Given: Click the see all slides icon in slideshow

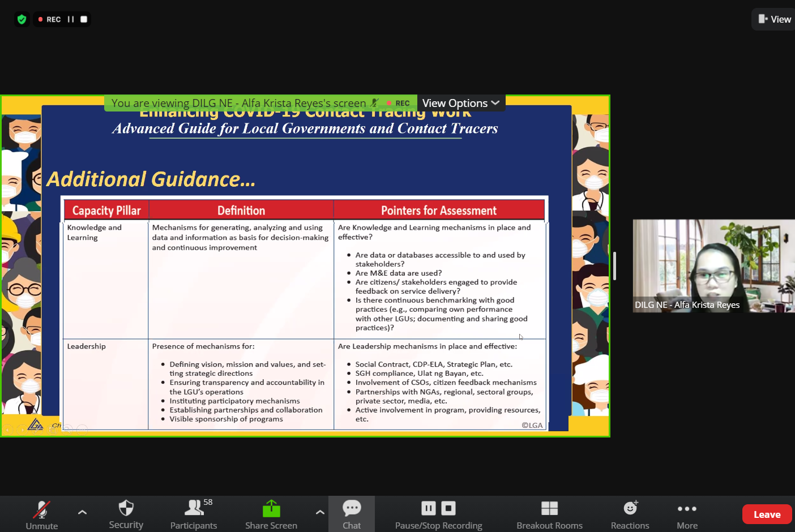Looking at the screenshot, I should (x=52, y=430).
